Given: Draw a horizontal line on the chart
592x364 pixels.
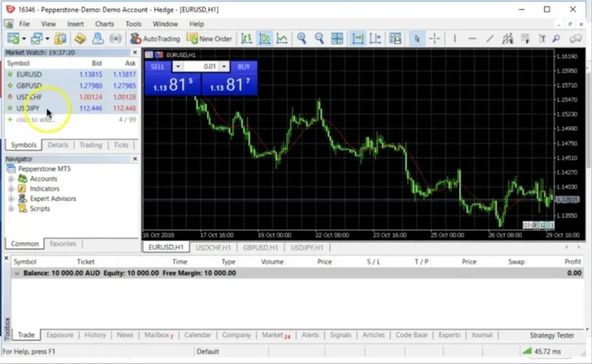Looking at the screenshot, I should [471, 39].
